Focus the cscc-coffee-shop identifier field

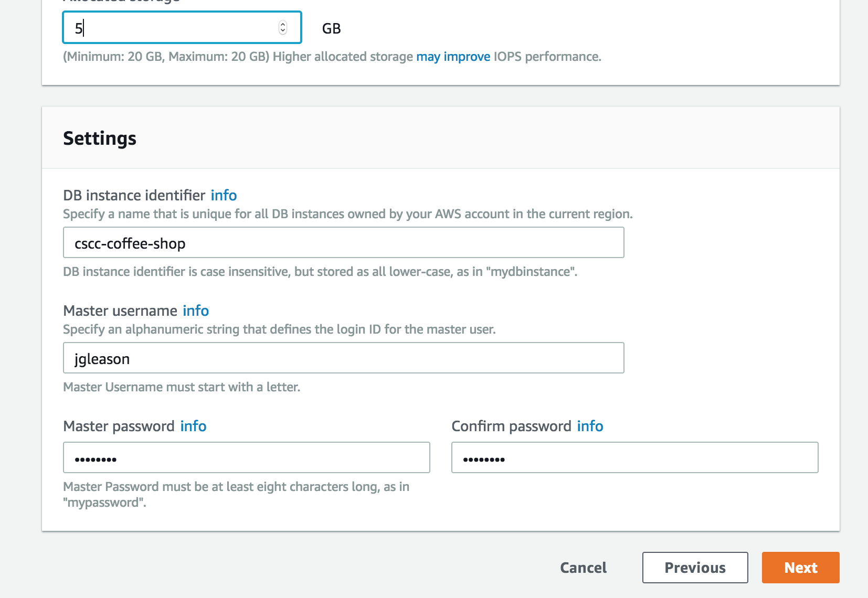point(343,243)
